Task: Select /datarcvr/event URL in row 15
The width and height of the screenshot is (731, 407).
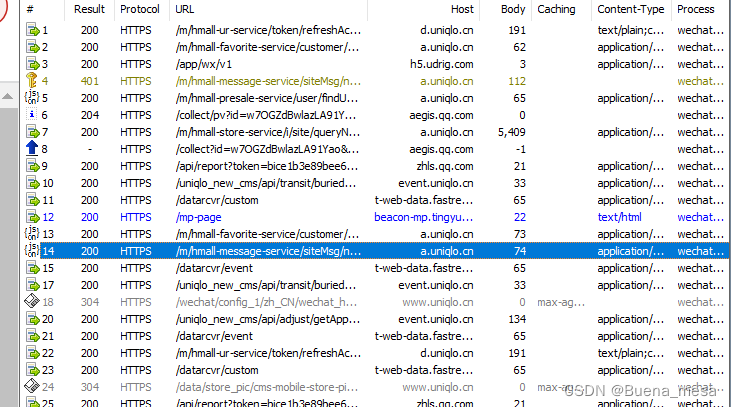Action: [x=214, y=269]
